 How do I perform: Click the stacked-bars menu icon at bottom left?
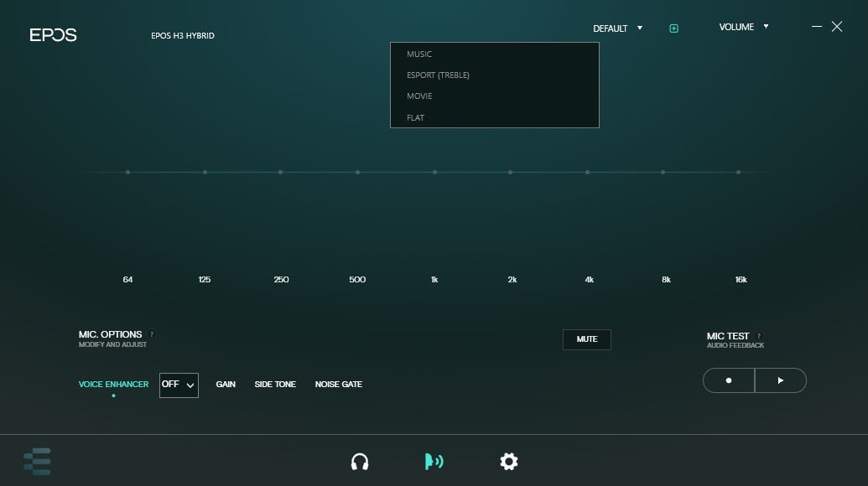pyautogui.click(x=38, y=462)
